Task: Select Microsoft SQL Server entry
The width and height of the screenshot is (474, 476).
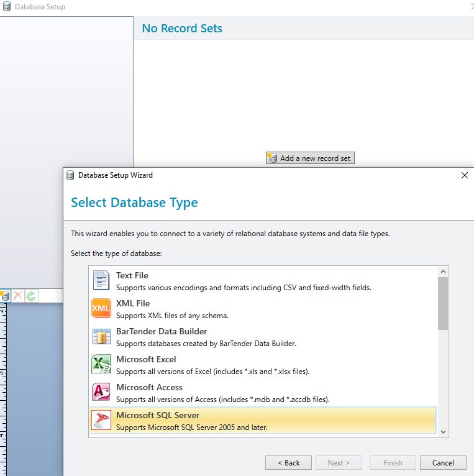Action: tap(263, 421)
